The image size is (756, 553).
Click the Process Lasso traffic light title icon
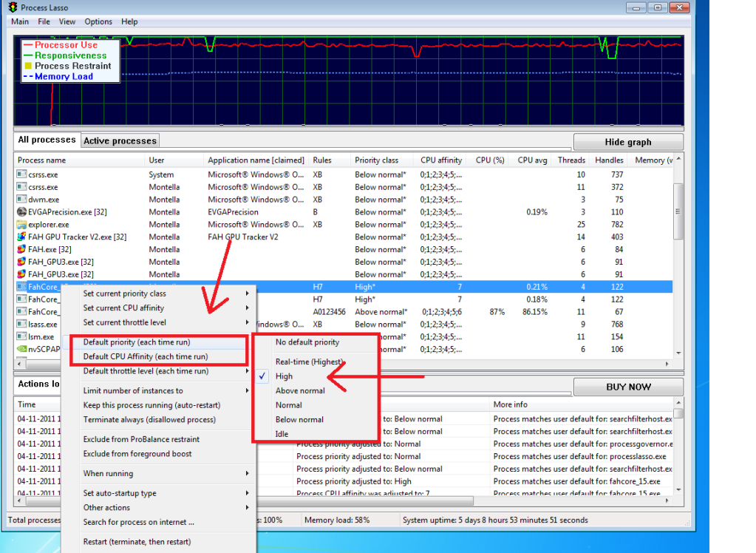pos(13,7)
